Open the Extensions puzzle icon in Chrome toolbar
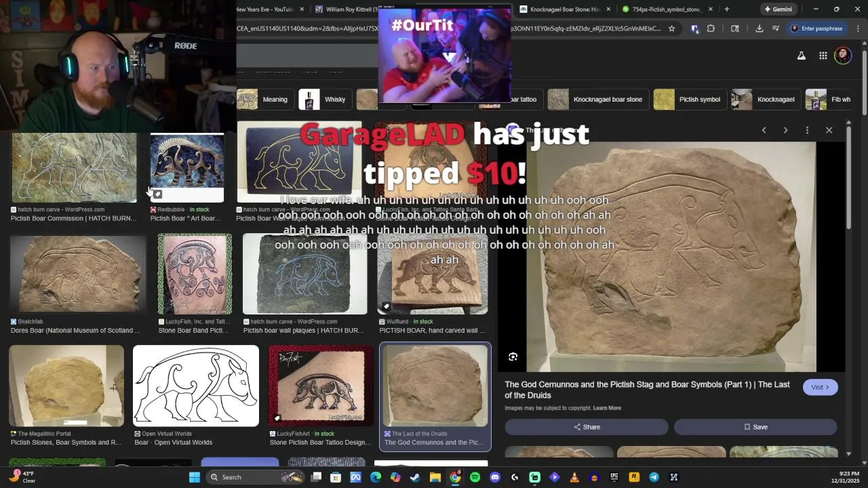Screen dimensions: 868x488 pyautogui.click(x=711, y=28)
